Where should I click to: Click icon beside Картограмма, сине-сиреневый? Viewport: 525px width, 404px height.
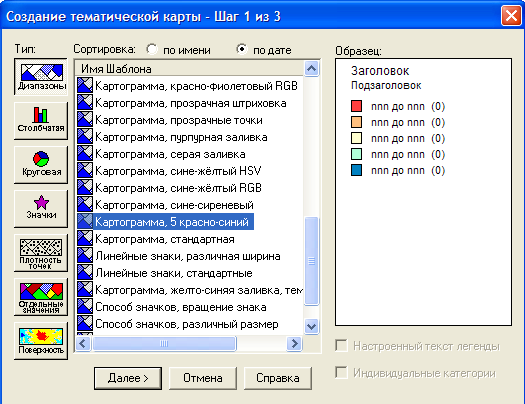[85, 205]
